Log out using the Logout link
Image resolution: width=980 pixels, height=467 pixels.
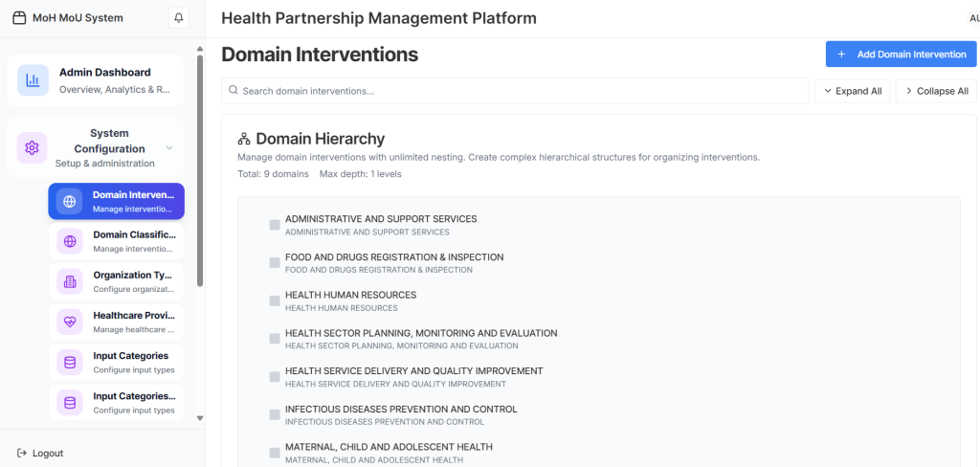coord(40,453)
